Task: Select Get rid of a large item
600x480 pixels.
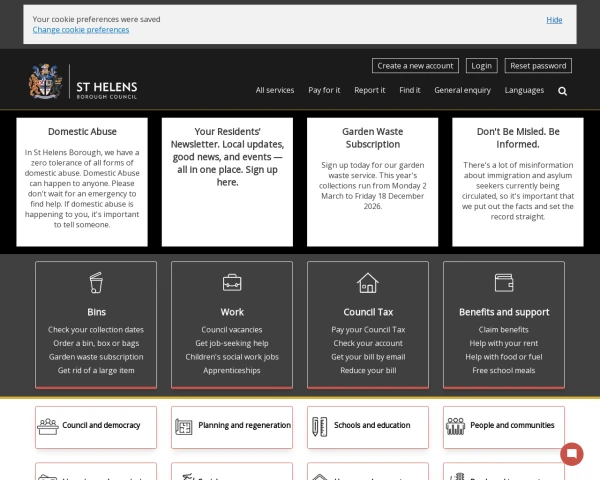Action: tap(96, 371)
